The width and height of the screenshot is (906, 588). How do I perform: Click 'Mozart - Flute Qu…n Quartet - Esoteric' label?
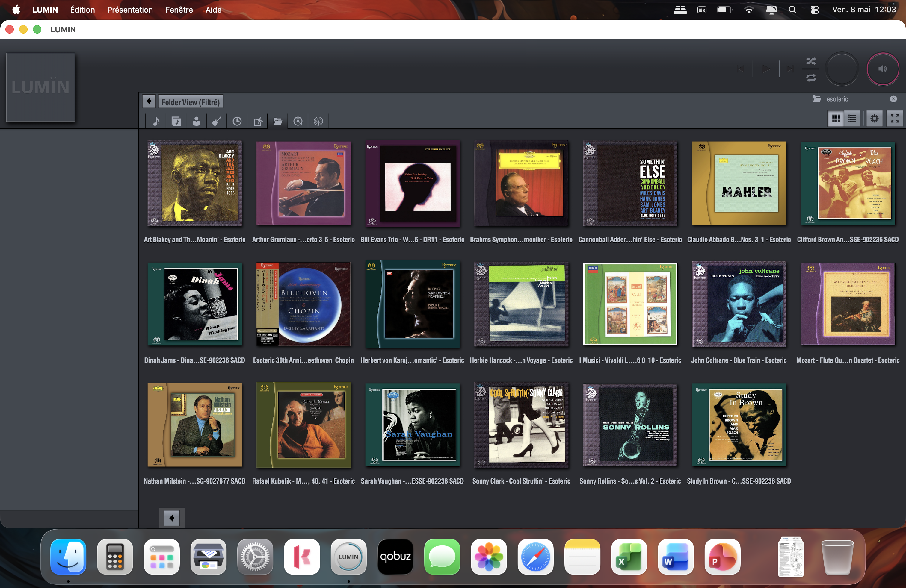point(848,360)
